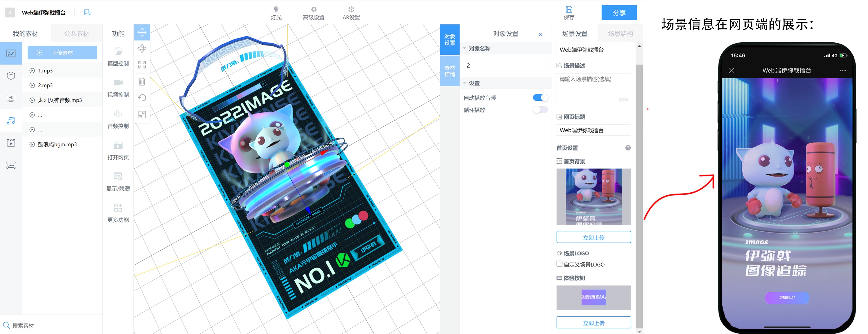This screenshot has height=334, width=868.
Task: Select the rotate tool icon
Action: coord(142,48)
